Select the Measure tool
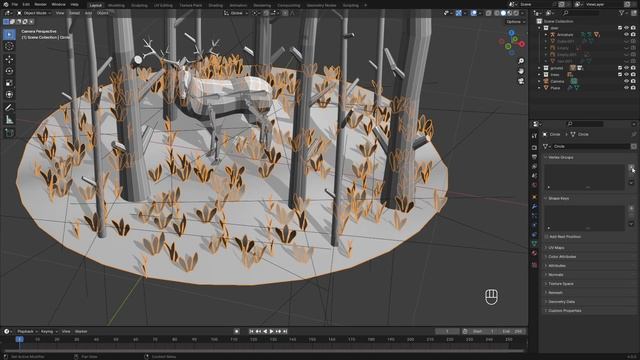 [x=9, y=120]
